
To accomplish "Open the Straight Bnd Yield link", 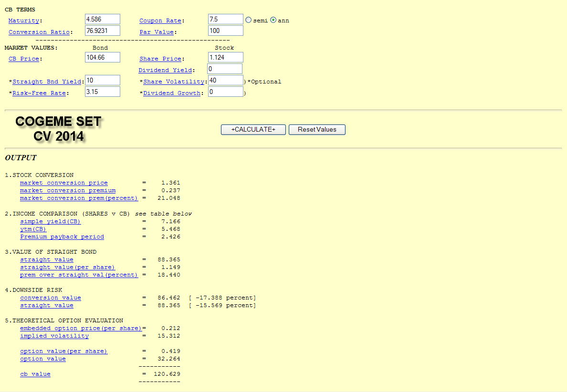I will (47, 82).
